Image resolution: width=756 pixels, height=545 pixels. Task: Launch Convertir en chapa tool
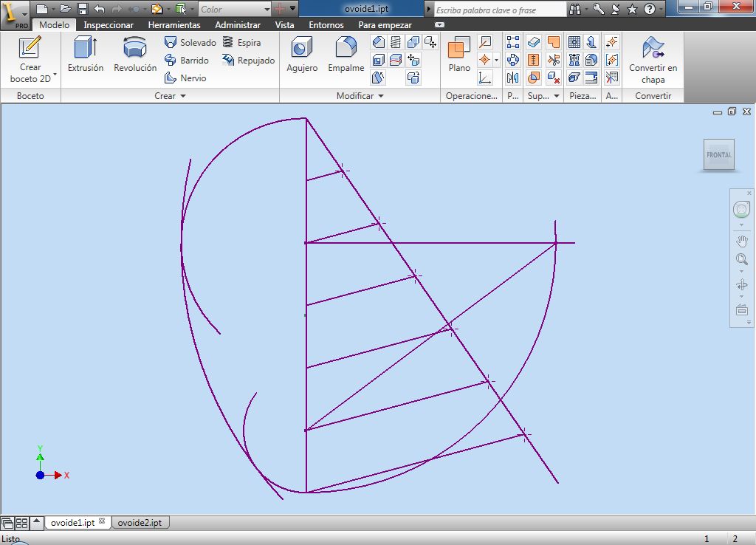[653, 60]
